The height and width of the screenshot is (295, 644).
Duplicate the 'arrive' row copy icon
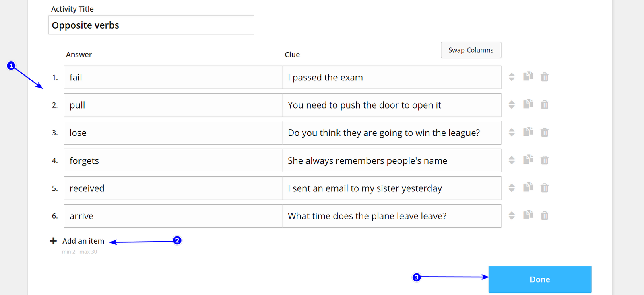pyautogui.click(x=528, y=215)
